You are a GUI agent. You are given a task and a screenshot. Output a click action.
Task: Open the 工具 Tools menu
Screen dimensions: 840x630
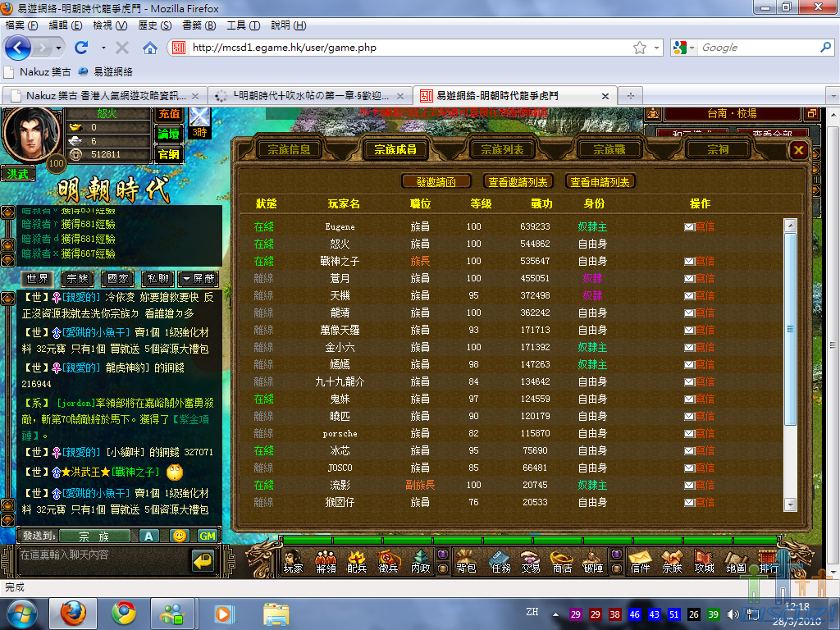coord(243,25)
